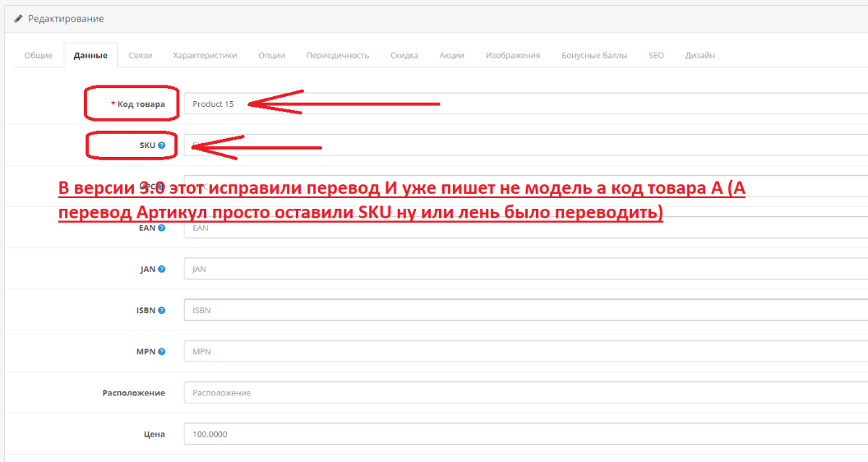Image resolution: width=868 pixels, height=462 pixels.
Task: Click the MPN help question icon
Action: 161,351
